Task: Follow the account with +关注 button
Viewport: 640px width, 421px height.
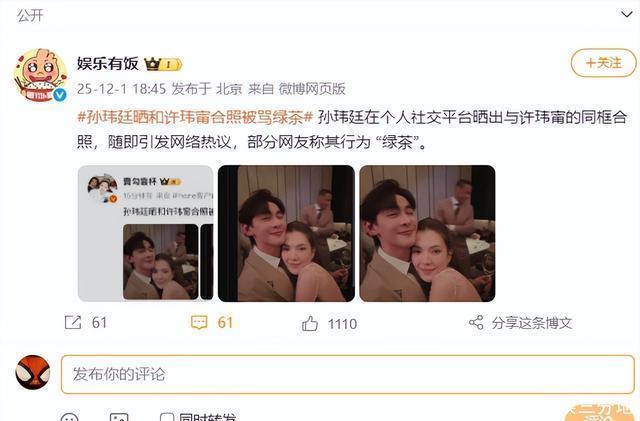Action: (x=603, y=63)
